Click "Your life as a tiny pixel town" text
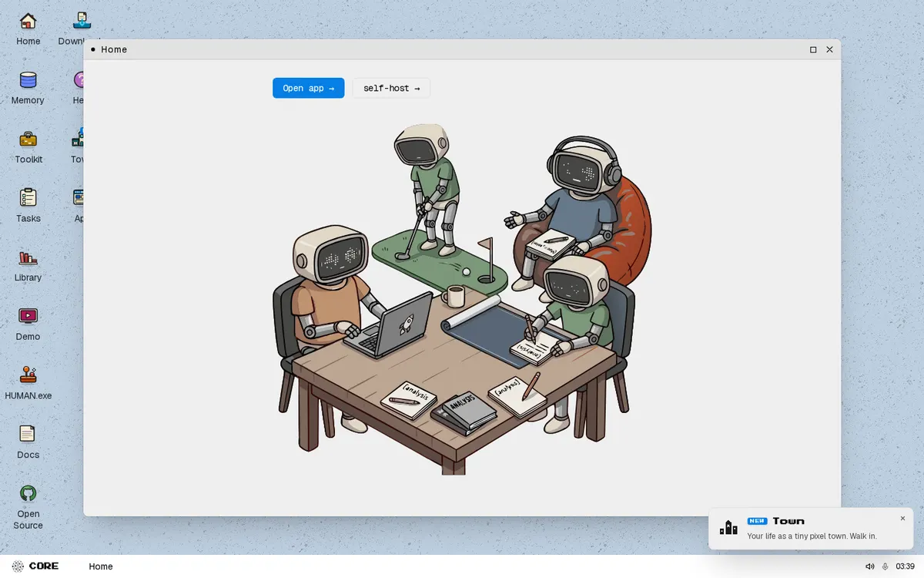The image size is (924, 578). coord(796,536)
